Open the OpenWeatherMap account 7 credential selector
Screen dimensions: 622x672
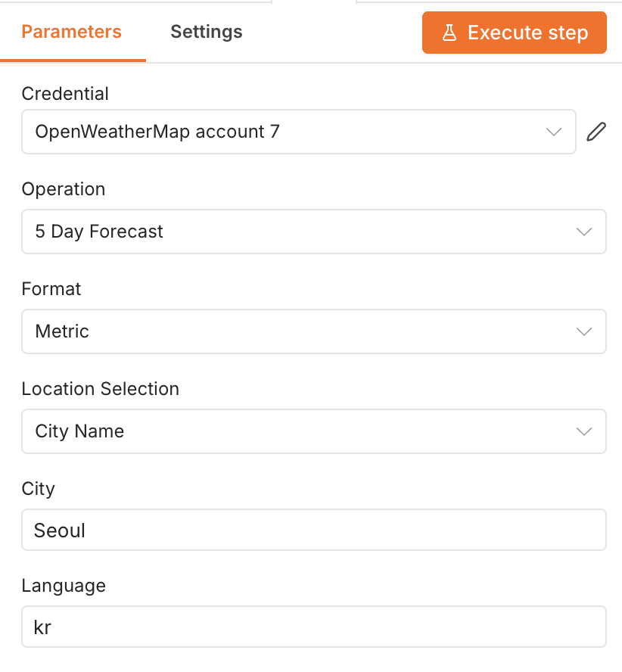pyautogui.click(x=299, y=132)
